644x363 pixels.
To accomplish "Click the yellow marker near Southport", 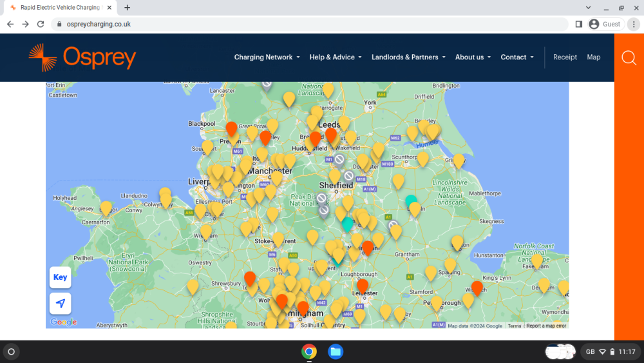I will (207, 147).
